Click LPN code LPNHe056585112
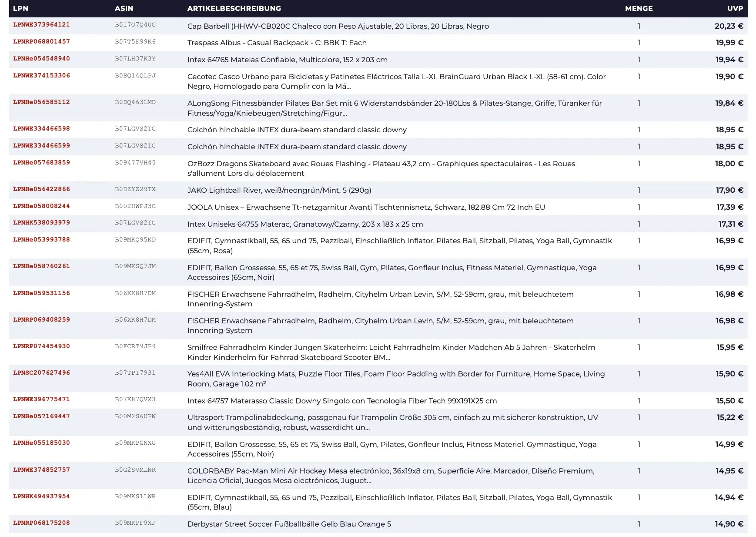The height and width of the screenshot is (537, 756). click(41, 102)
